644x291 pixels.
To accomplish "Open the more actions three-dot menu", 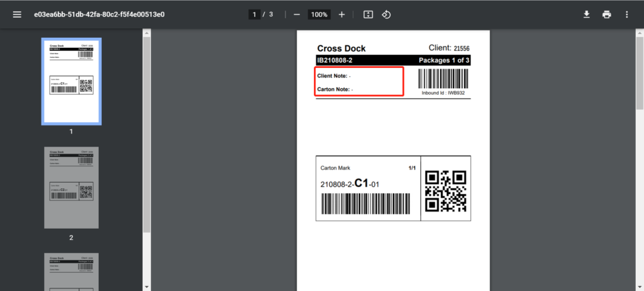I will 626,14.
